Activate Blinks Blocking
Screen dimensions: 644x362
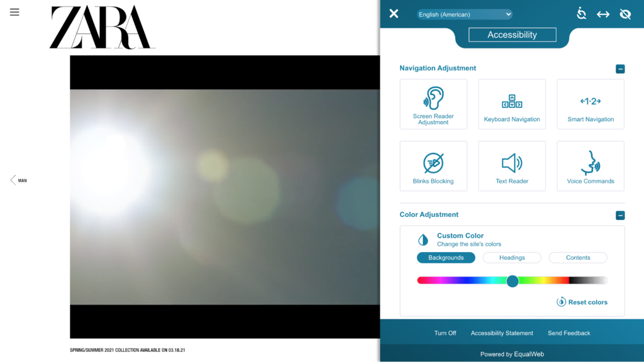(x=433, y=165)
